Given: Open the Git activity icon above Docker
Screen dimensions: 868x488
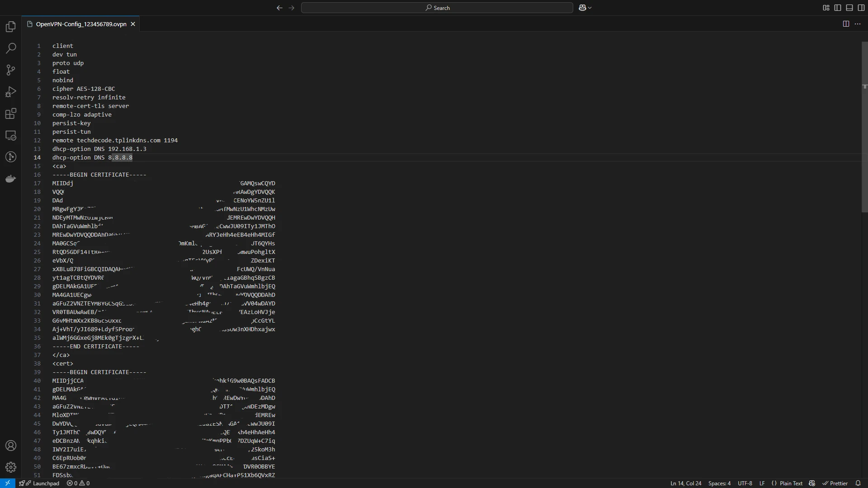Looking at the screenshot, I should pyautogui.click(x=11, y=157).
